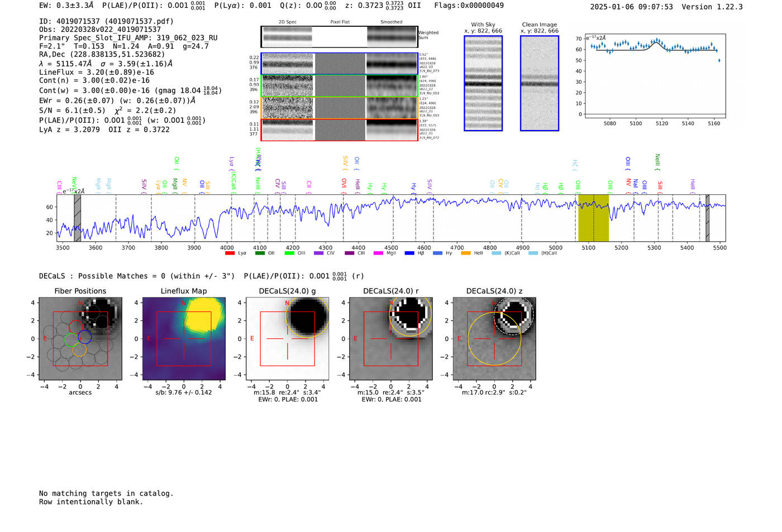Click the lime OIII legend swatch
The image size is (782, 532).
(x=289, y=253)
